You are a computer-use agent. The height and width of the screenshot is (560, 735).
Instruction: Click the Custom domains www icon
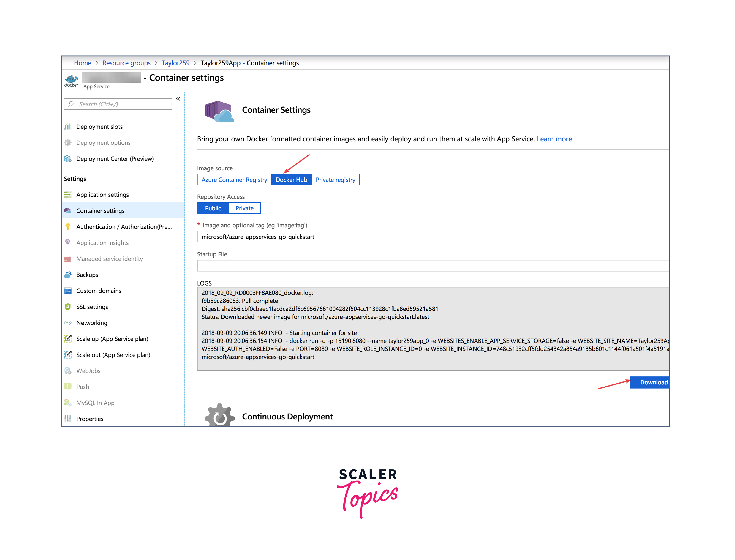pyautogui.click(x=68, y=291)
